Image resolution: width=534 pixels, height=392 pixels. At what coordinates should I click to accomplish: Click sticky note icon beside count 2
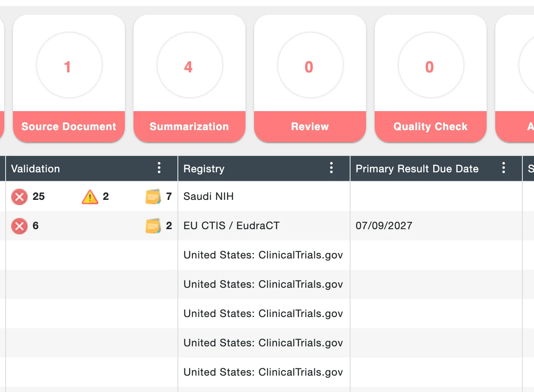153,226
